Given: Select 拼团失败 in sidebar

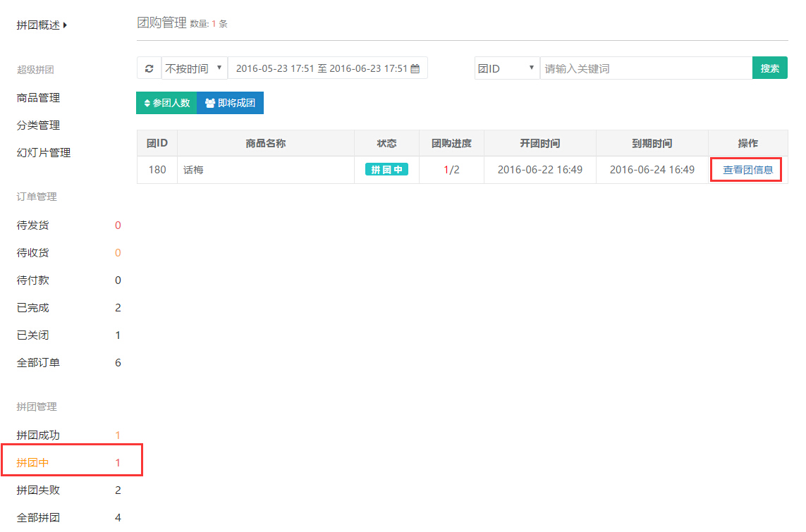Looking at the screenshot, I should [38, 490].
